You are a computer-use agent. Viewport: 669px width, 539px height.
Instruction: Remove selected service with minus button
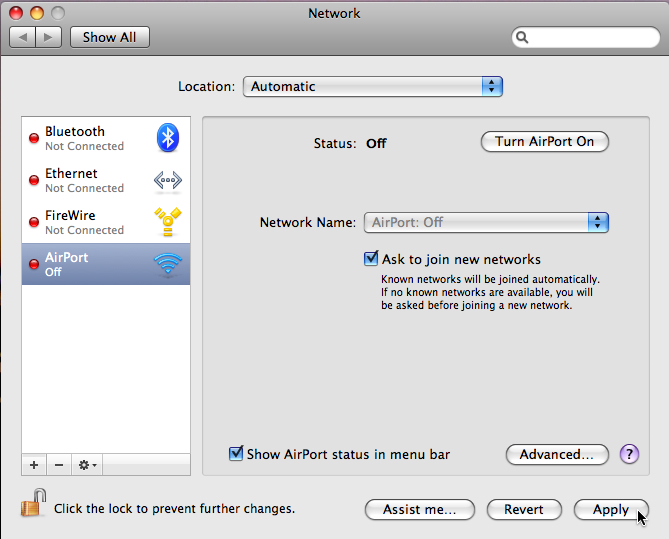(59, 465)
